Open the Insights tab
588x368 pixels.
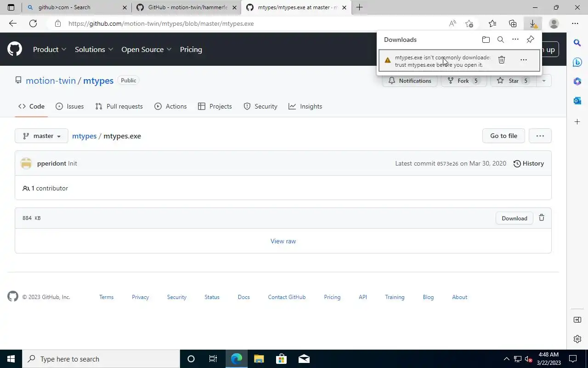click(x=305, y=106)
